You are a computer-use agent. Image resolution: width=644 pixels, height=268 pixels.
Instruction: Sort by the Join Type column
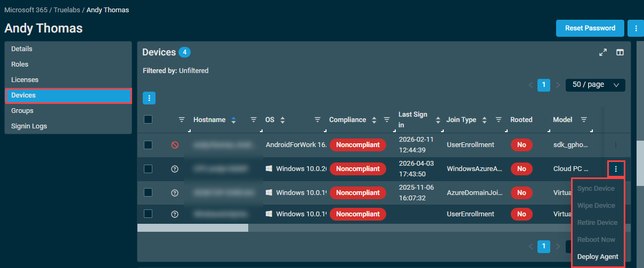click(x=485, y=120)
